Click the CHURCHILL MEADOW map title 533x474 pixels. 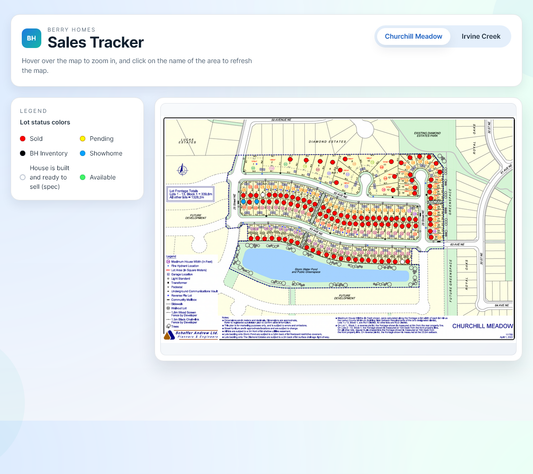(x=482, y=326)
